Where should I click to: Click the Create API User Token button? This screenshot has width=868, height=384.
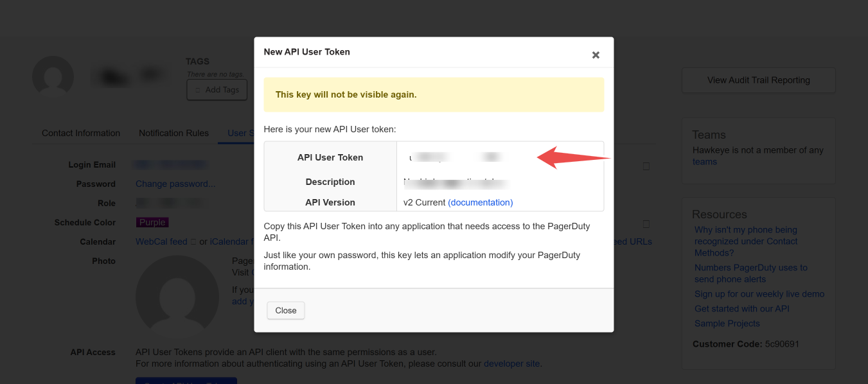point(186,381)
